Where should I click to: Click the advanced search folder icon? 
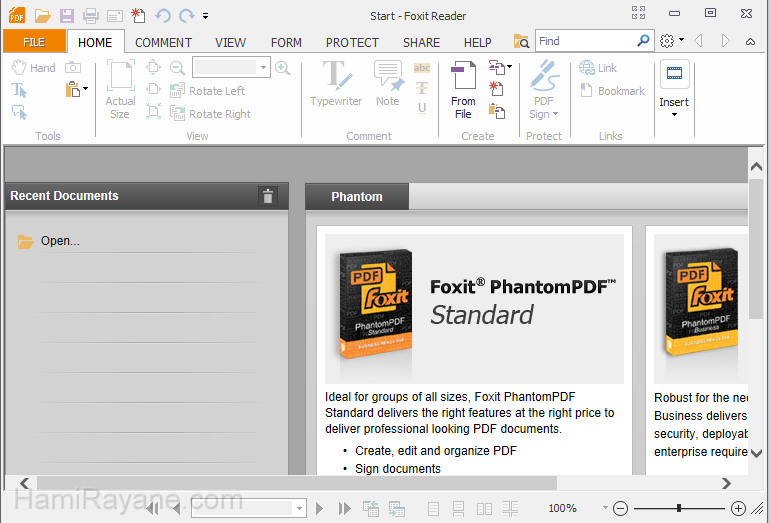[521, 41]
